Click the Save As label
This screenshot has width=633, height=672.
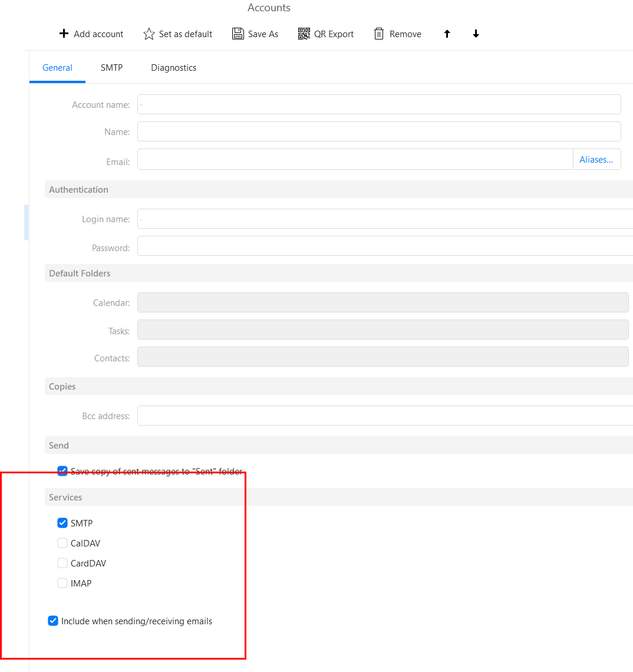pos(263,34)
